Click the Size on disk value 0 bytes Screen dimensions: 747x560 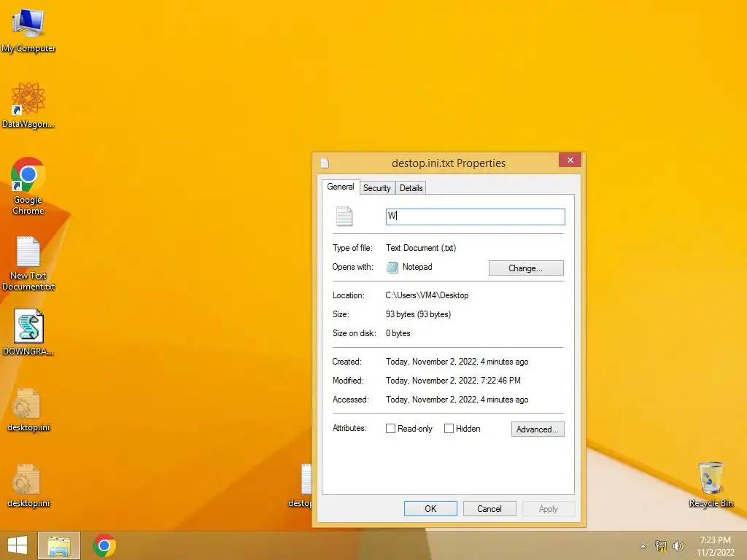click(x=398, y=333)
